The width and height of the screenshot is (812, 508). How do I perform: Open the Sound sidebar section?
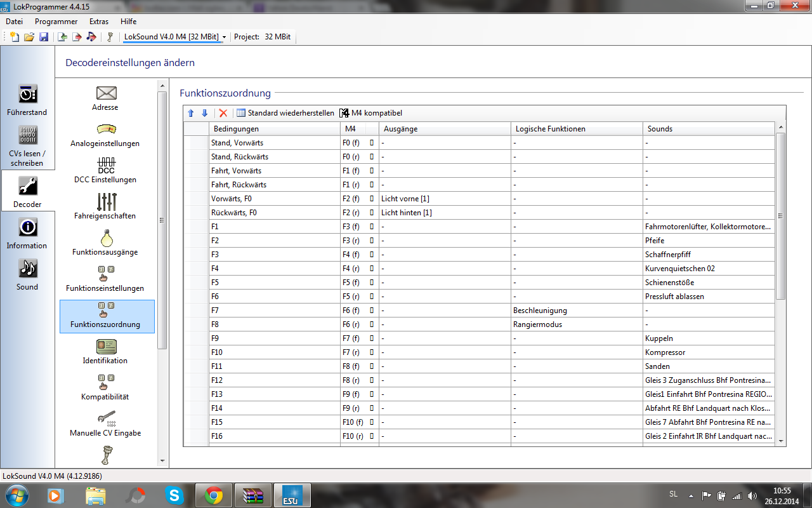(27, 274)
